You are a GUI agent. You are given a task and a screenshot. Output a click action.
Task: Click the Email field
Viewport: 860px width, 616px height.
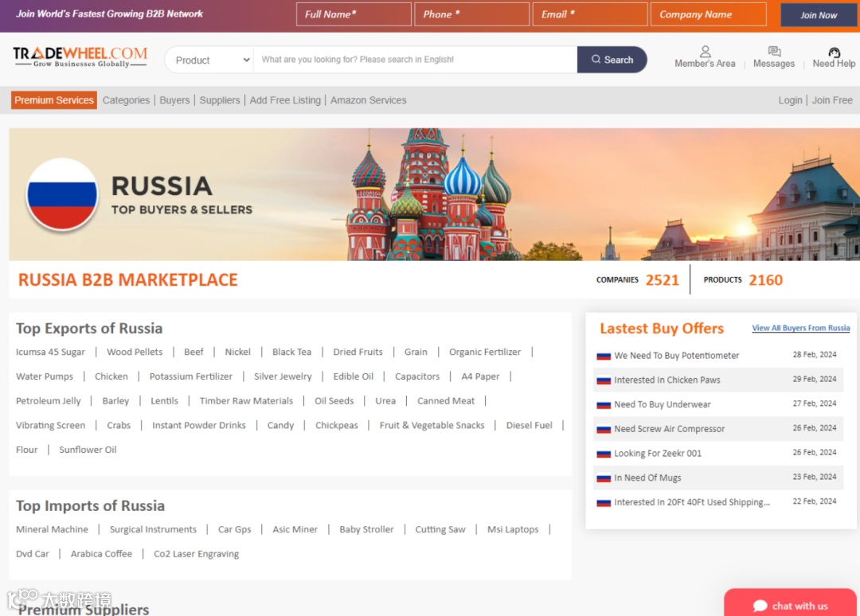pyautogui.click(x=589, y=14)
